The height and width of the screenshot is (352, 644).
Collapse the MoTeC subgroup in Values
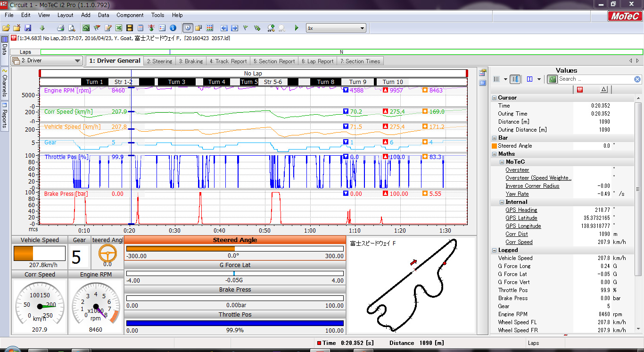click(x=502, y=162)
